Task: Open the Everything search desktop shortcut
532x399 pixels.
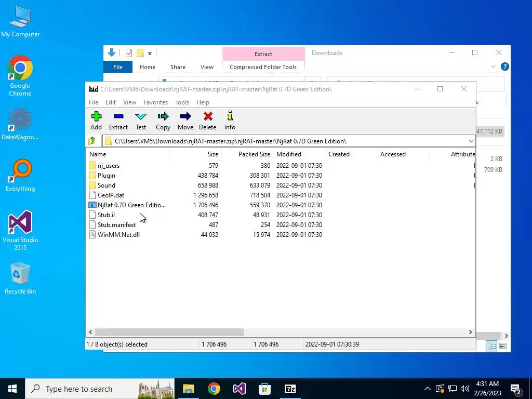Action: [20, 176]
